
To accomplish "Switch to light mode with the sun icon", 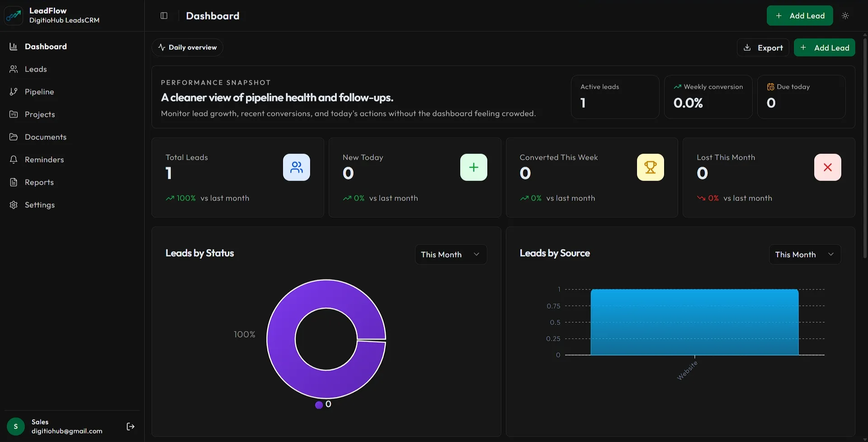I will click(846, 15).
